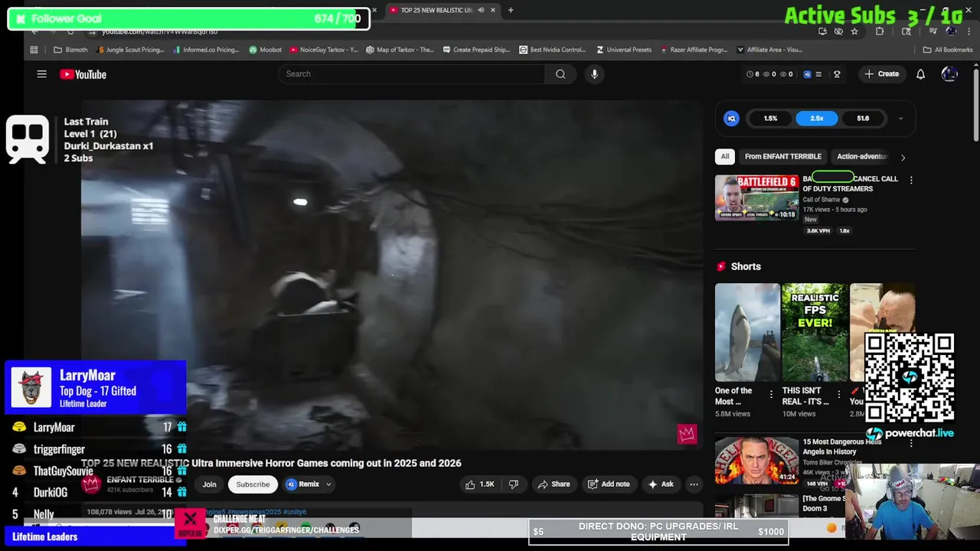Viewport: 980px width, 551px height.
Task: Click the video player area
Action: coord(392,275)
